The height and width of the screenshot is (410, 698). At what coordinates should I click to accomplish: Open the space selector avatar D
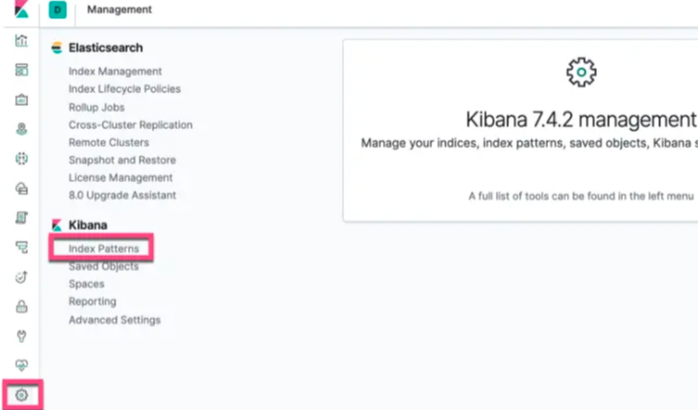[x=57, y=10]
